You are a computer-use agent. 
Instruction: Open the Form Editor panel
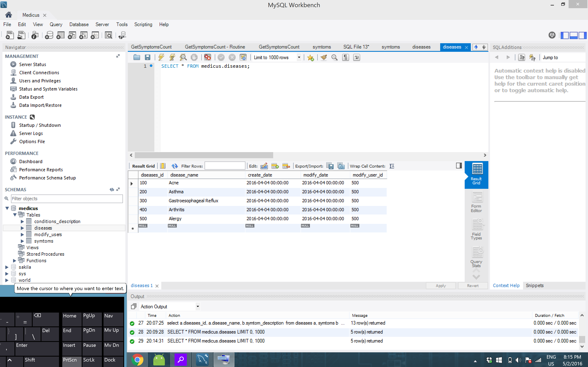[x=476, y=202]
